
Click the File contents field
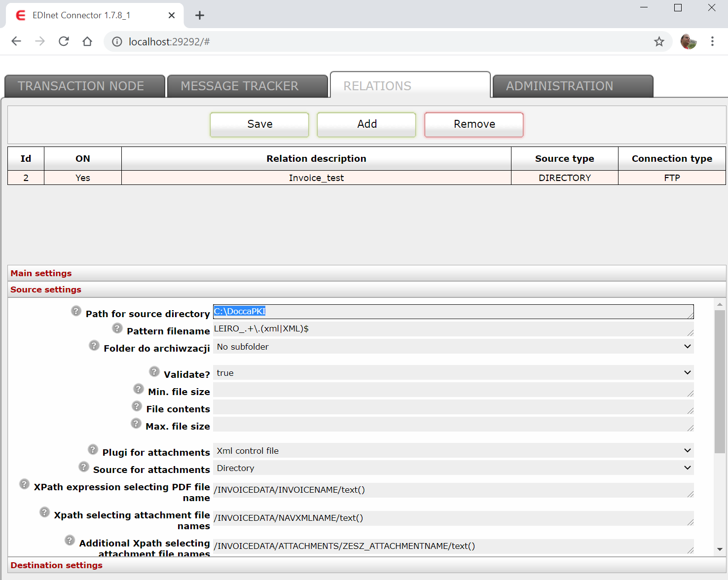pyautogui.click(x=453, y=407)
